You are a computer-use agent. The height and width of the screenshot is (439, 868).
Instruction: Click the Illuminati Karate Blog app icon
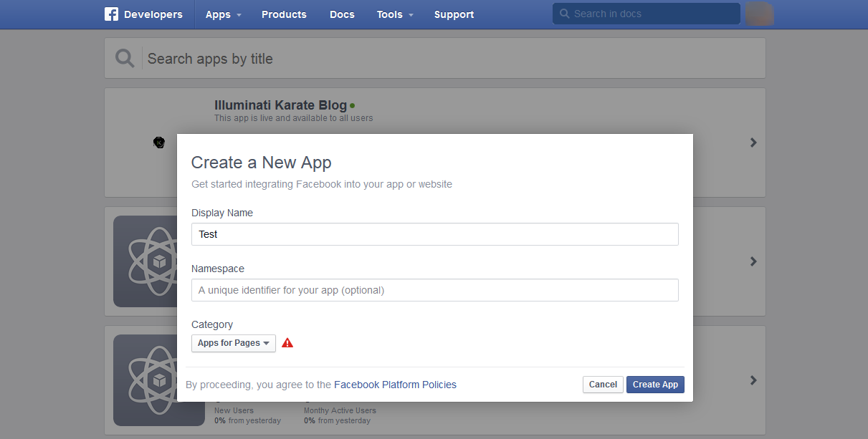click(x=159, y=143)
